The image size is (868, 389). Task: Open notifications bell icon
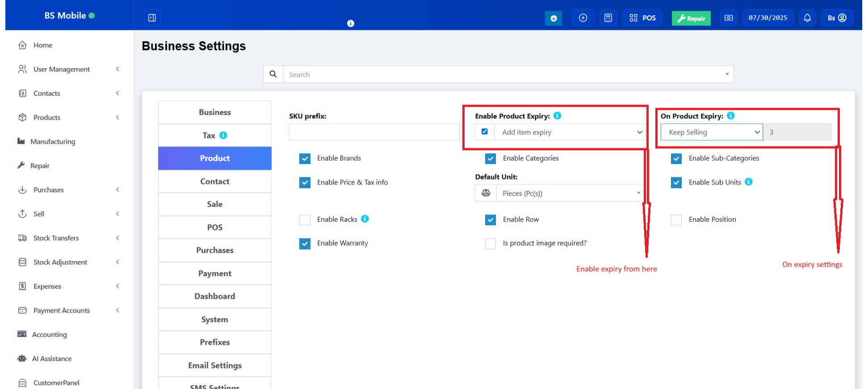(x=807, y=18)
